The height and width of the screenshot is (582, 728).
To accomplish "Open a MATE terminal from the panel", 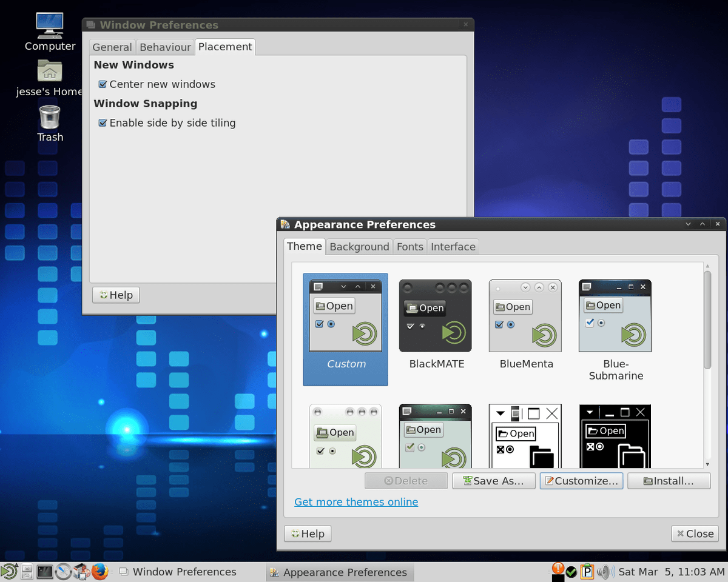I will coord(44,571).
